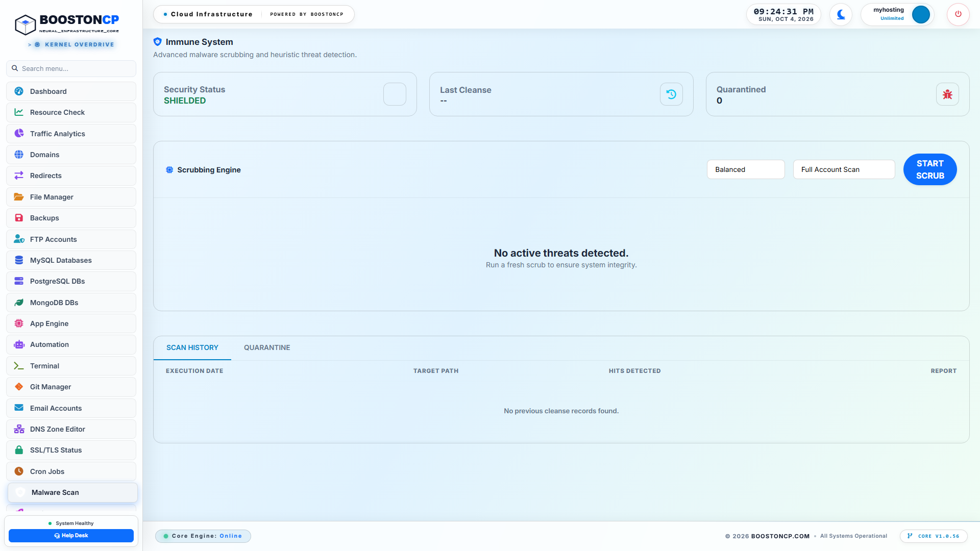
Task: Switch to the Quarantine tab
Action: pyautogui.click(x=267, y=347)
